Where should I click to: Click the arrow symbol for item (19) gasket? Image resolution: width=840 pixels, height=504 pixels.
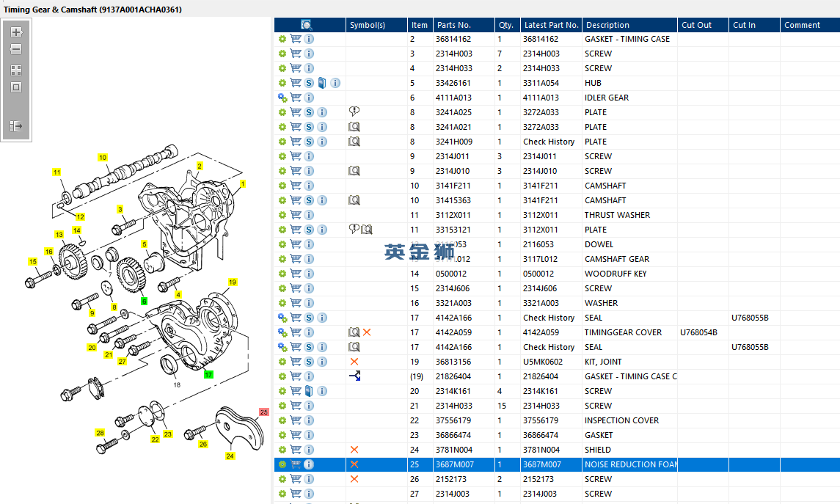click(354, 376)
